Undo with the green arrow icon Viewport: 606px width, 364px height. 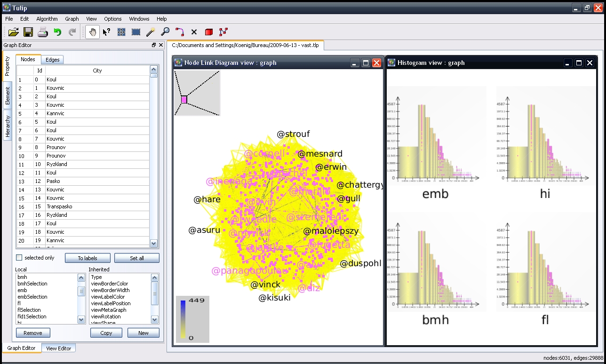pos(57,32)
